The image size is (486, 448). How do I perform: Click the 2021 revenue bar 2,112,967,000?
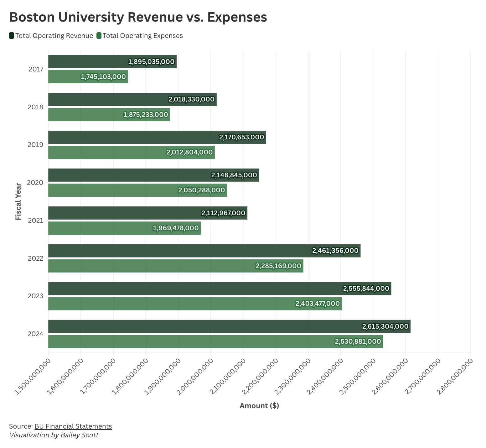148,213
